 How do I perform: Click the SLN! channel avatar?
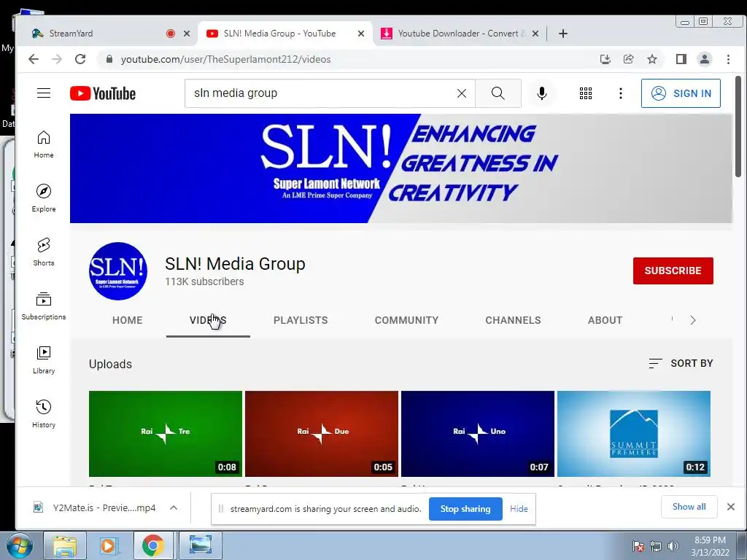coord(118,271)
